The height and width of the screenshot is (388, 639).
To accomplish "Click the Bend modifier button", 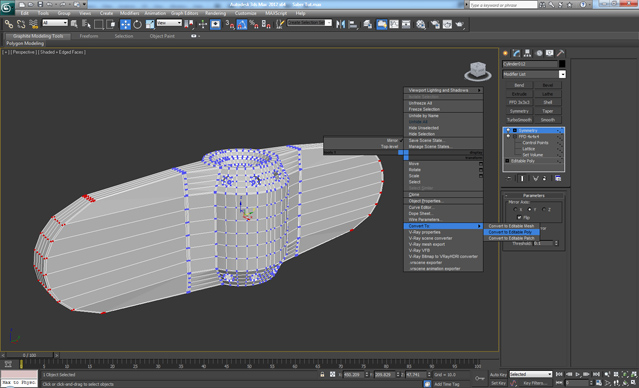I will [519, 85].
